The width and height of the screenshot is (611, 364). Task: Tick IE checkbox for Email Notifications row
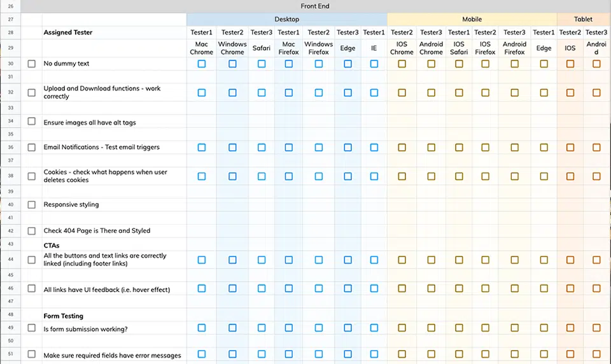click(x=374, y=147)
